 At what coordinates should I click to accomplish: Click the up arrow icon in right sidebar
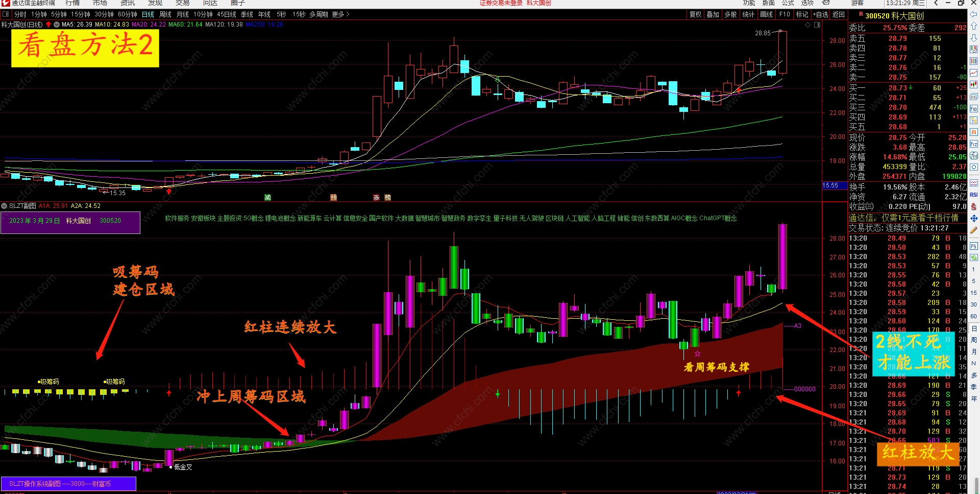coord(974,26)
